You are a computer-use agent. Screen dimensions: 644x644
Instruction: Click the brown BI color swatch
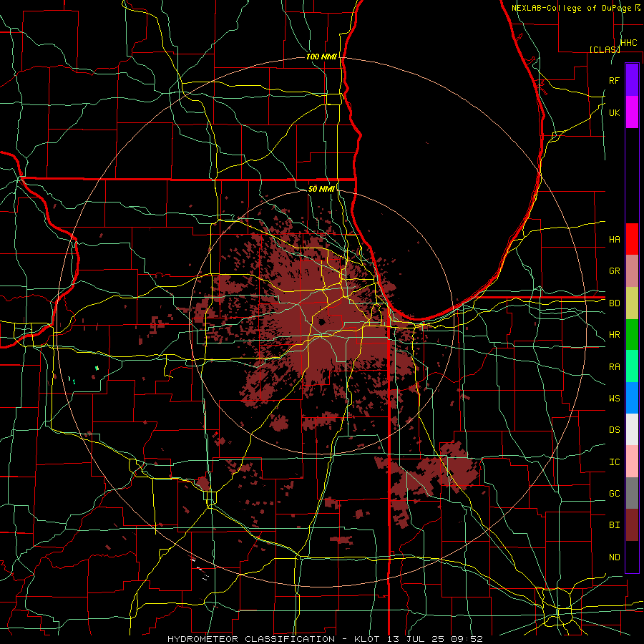(x=632, y=525)
